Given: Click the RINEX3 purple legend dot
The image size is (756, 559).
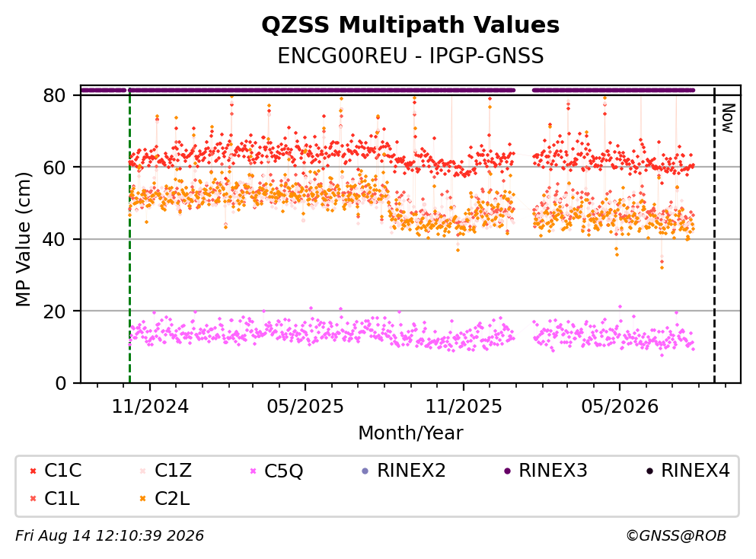Looking at the screenshot, I should coord(507,471).
